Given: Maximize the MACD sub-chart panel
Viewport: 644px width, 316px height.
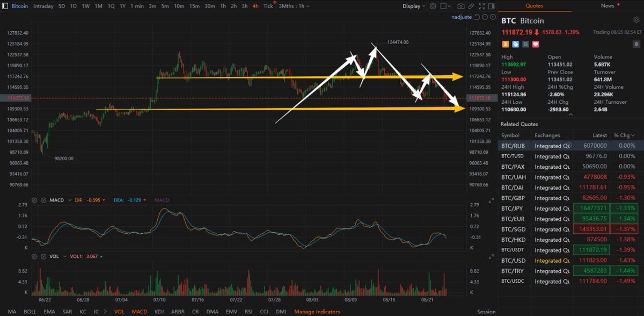Looking at the screenshot, I should pos(491,200).
